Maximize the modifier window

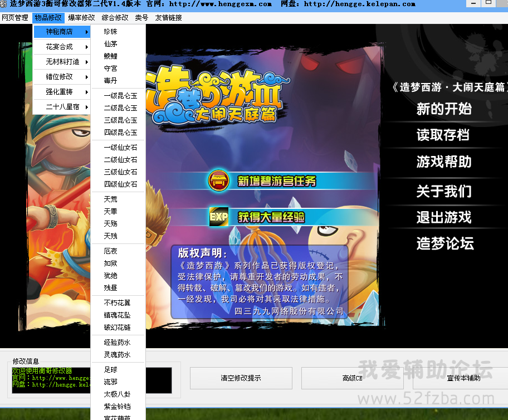point(489,3)
